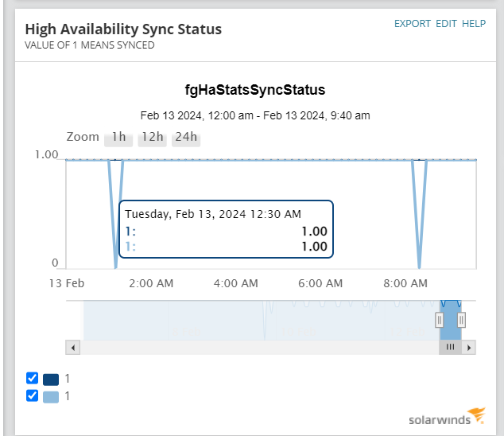Click the EXPORT link

tap(413, 24)
